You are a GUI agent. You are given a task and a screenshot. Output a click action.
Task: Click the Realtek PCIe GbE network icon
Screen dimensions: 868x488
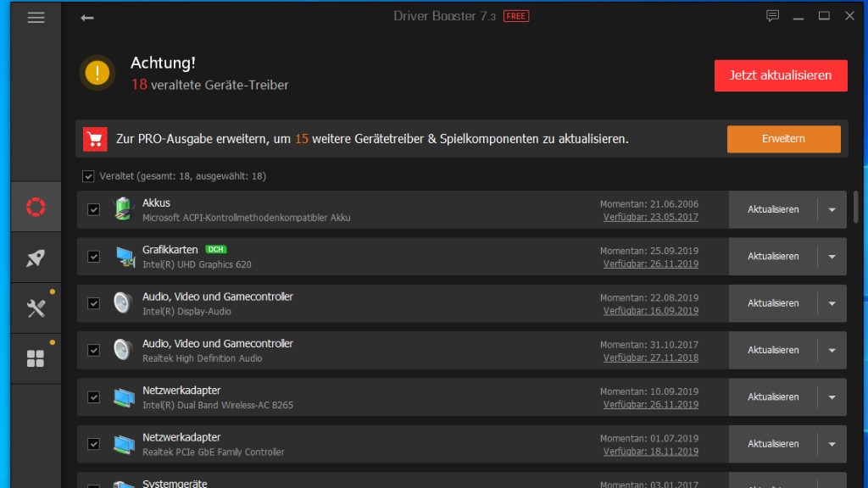(x=124, y=444)
